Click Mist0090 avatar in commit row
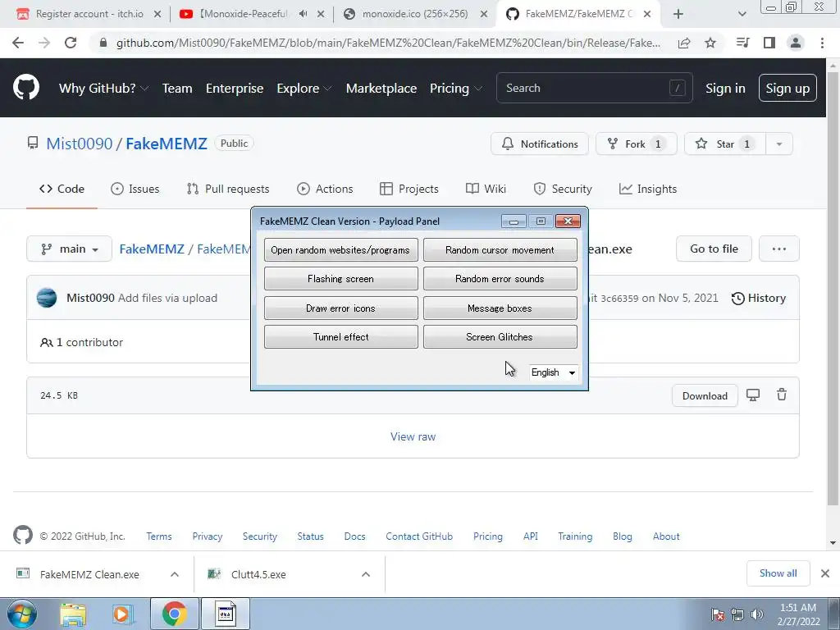 click(x=47, y=298)
